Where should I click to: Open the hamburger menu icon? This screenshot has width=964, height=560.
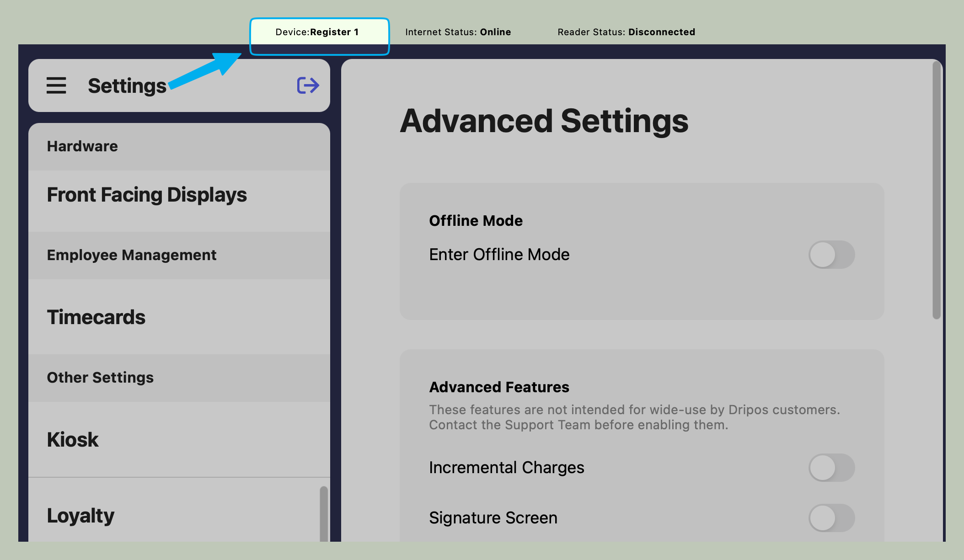click(56, 85)
